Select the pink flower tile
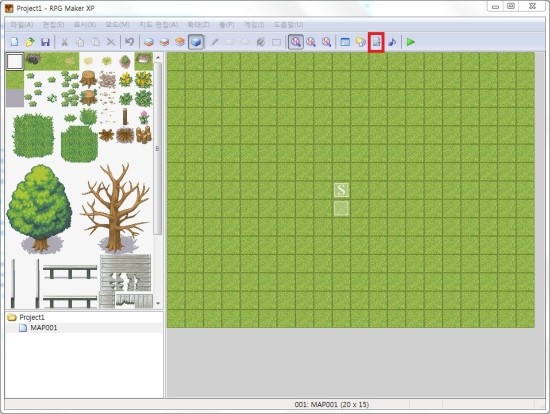 (143, 118)
